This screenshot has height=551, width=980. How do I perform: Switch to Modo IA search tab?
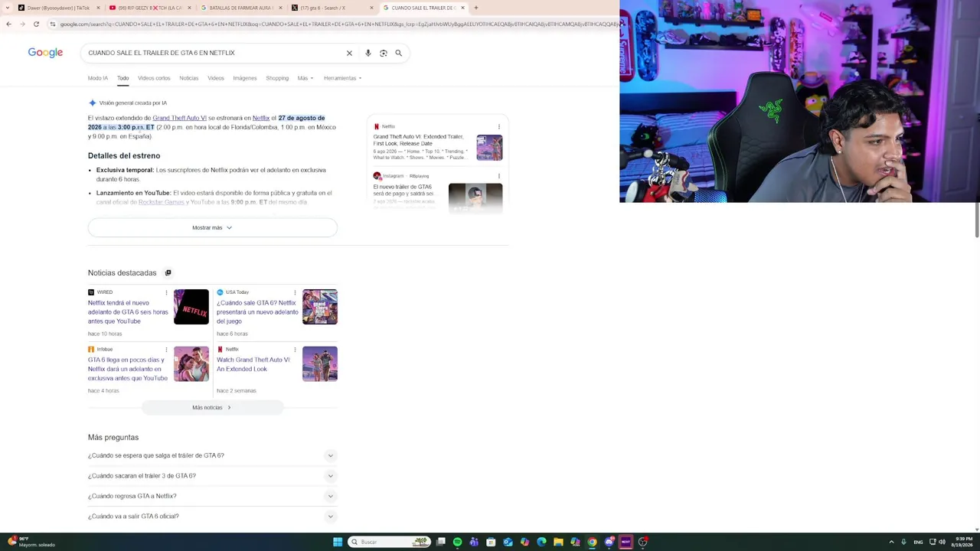tap(97, 78)
